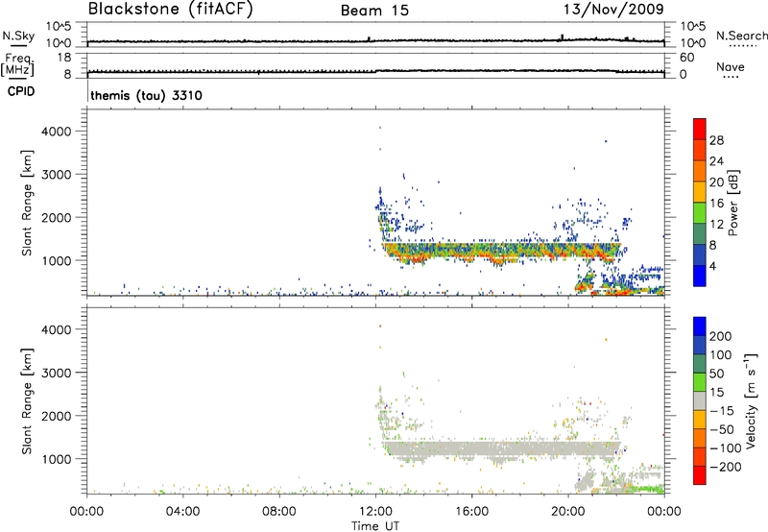The width and height of the screenshot is (768, 532).
Task: Click the colored backscatter band in power panel
Action: [x=501, y=253]
